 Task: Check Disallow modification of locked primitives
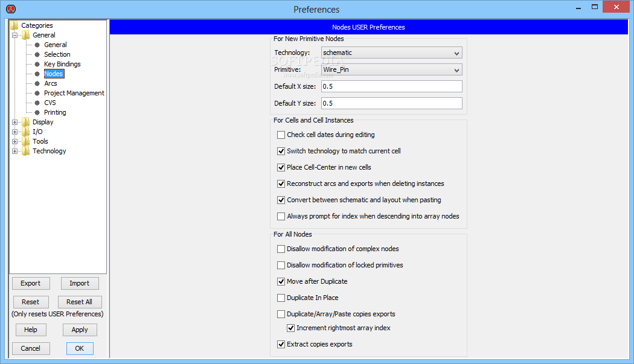click(x=281, y=266)
